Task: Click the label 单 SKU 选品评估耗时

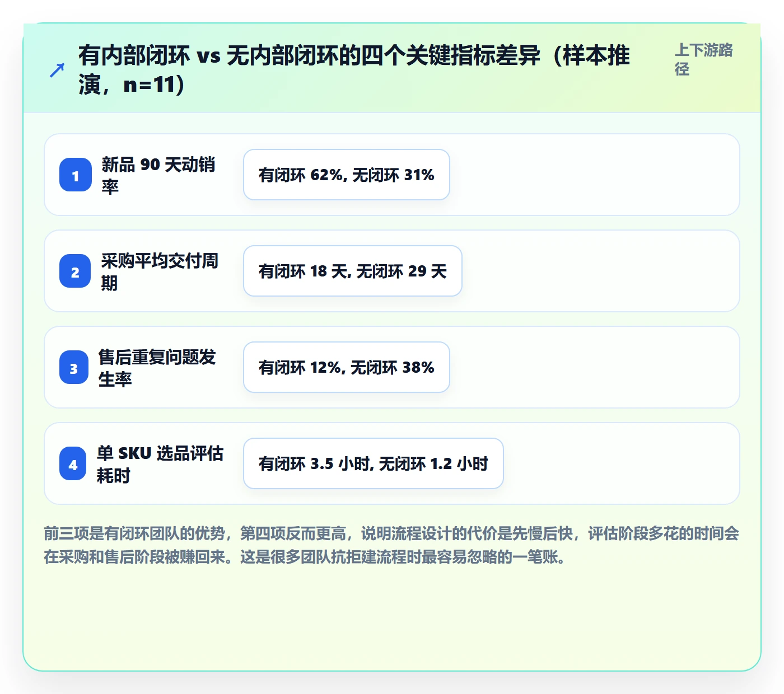Action: click(x=160, y=463)
